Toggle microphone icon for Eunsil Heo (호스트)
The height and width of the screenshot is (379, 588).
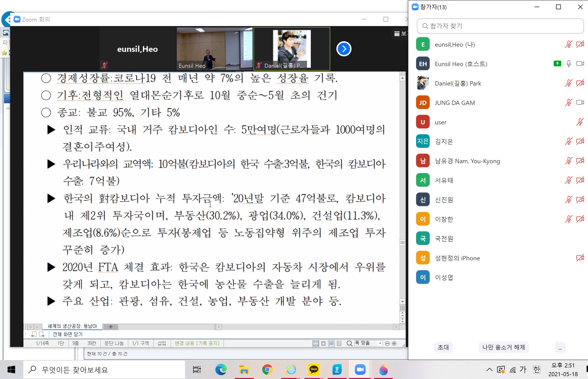(569, 63)
